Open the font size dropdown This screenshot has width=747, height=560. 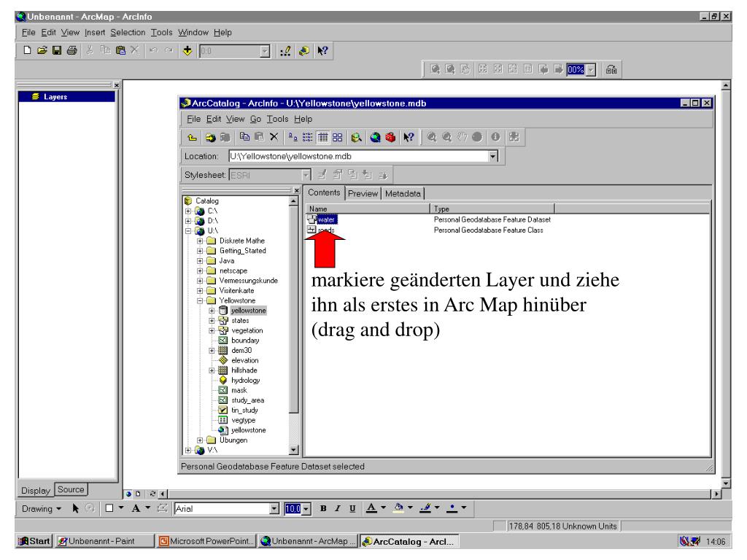pyautogui.click(x=306, y=509)
